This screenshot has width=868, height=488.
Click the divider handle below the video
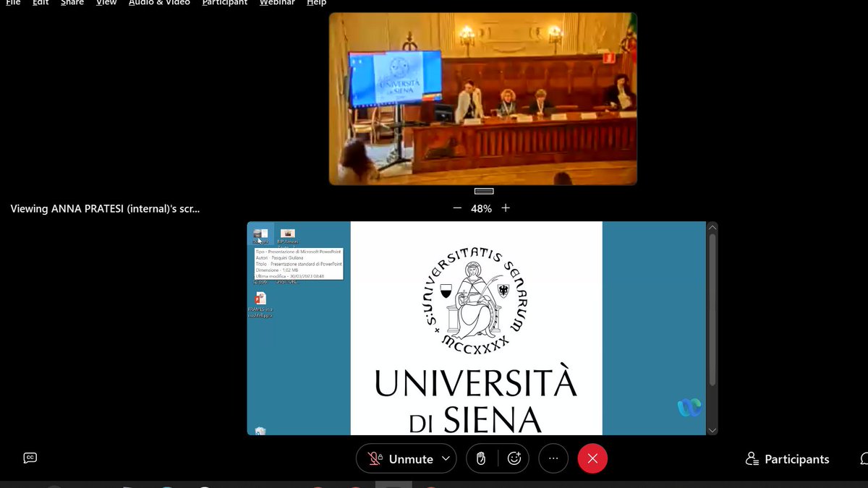(x=483, y=191)
